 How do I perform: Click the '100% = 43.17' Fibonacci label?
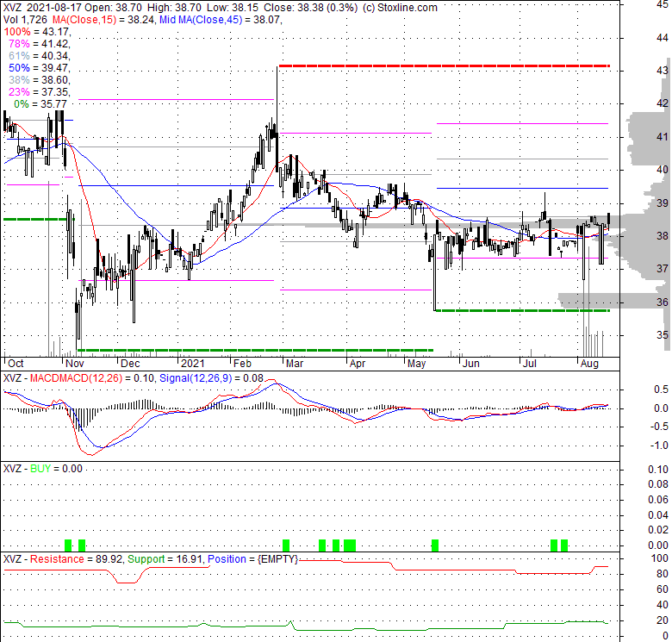[x=37, y=32]
